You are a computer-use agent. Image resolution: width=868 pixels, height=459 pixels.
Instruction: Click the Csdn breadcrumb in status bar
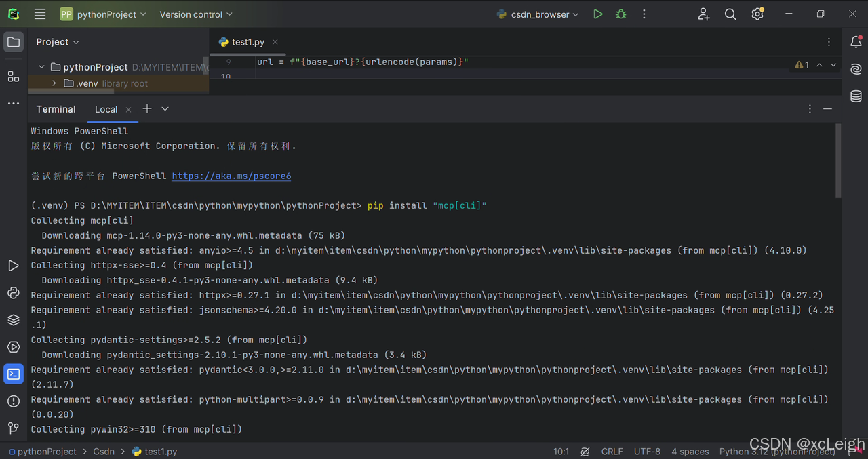point(104,451)
